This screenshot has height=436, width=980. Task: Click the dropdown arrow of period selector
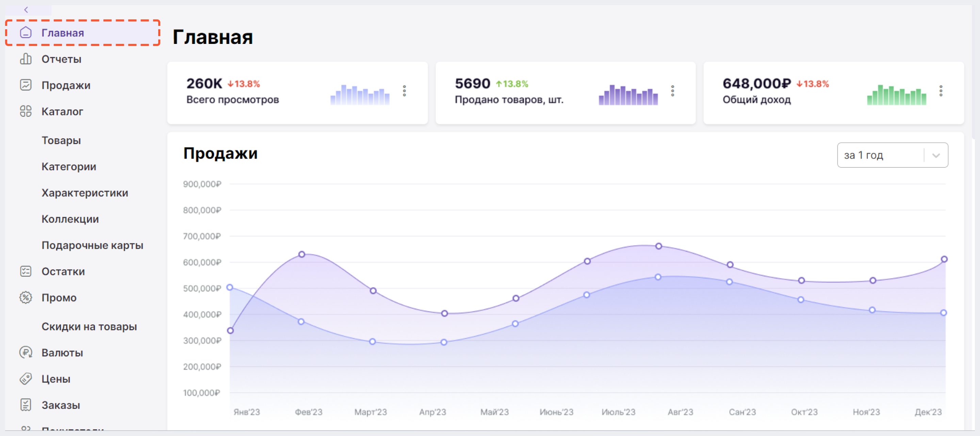coord(936,155)
